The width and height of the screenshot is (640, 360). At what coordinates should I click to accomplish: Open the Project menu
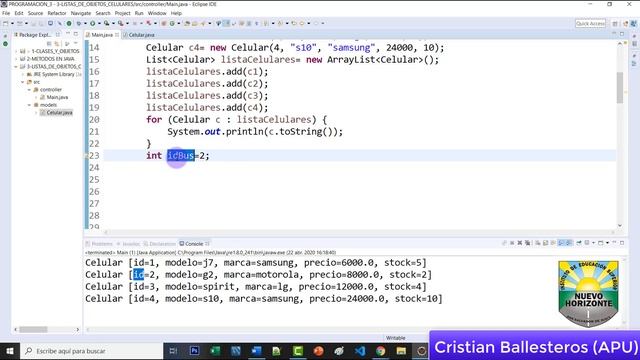pyautogui.click(x=122, y=13)
